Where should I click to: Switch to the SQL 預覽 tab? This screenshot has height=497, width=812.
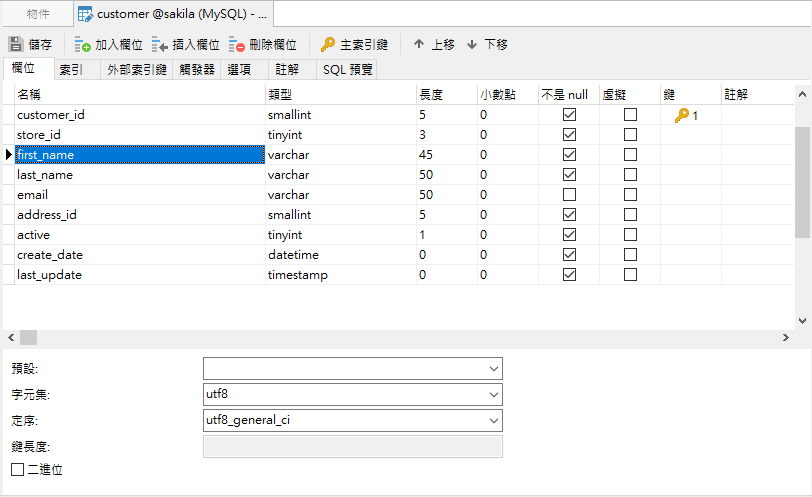tap(348, 70)
